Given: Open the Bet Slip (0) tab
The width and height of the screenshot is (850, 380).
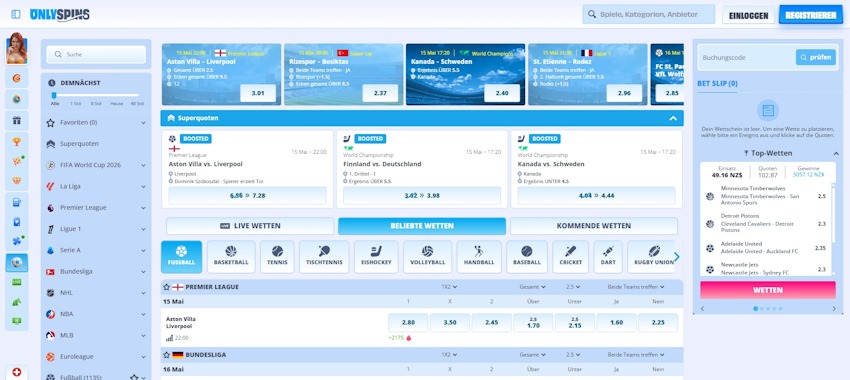Looking at the screenshot, I should (x=717, y=84).
